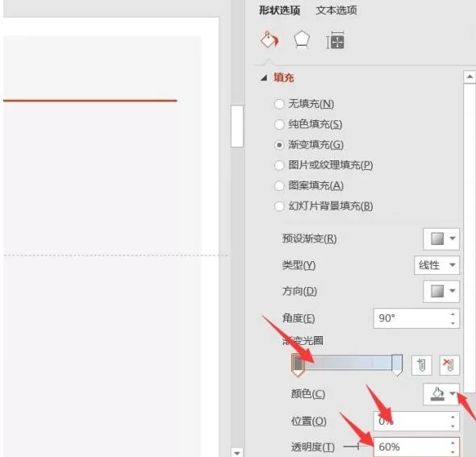Decrease the 角度 value with down arrow
Screen dimensions: 476x457
453,323
